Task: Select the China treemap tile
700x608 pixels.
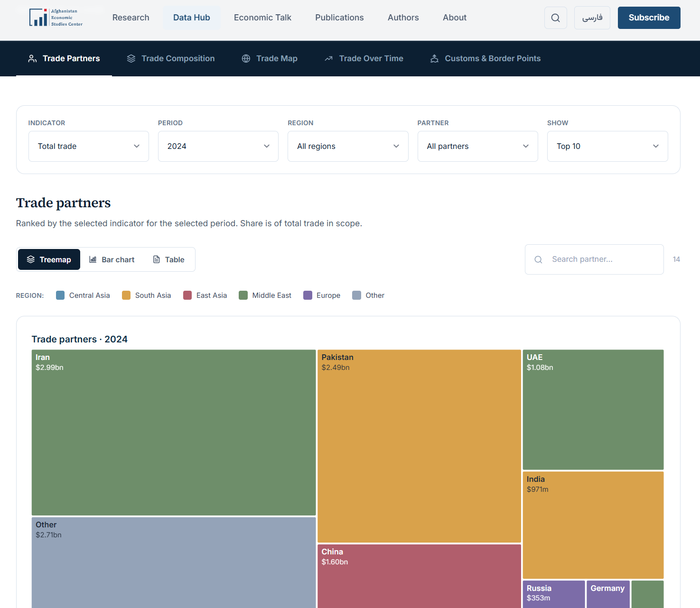Action: click(x=420, y=576)
